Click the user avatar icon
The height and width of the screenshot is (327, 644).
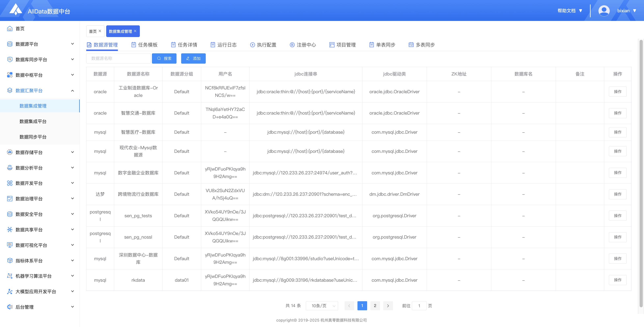(x=604, y=11)
